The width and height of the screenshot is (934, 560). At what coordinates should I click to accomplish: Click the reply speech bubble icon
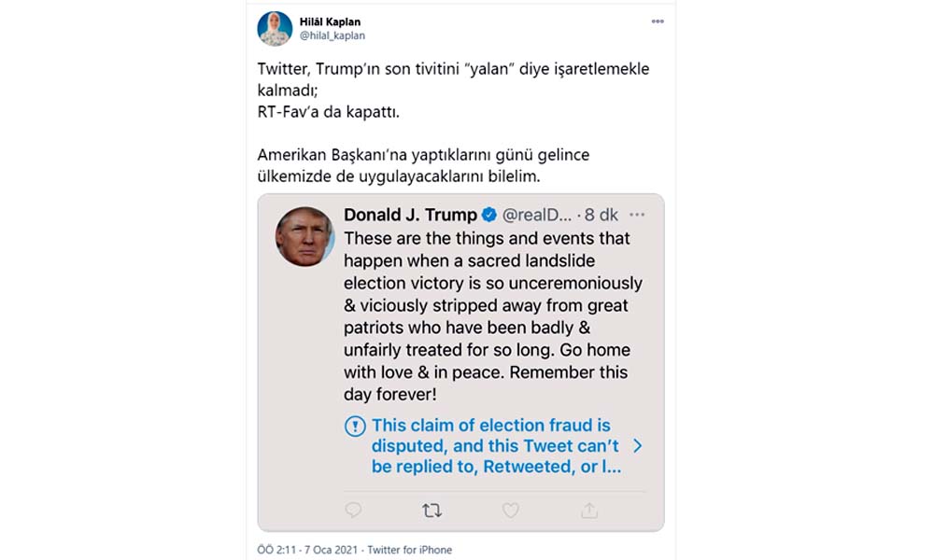(354, 511)
